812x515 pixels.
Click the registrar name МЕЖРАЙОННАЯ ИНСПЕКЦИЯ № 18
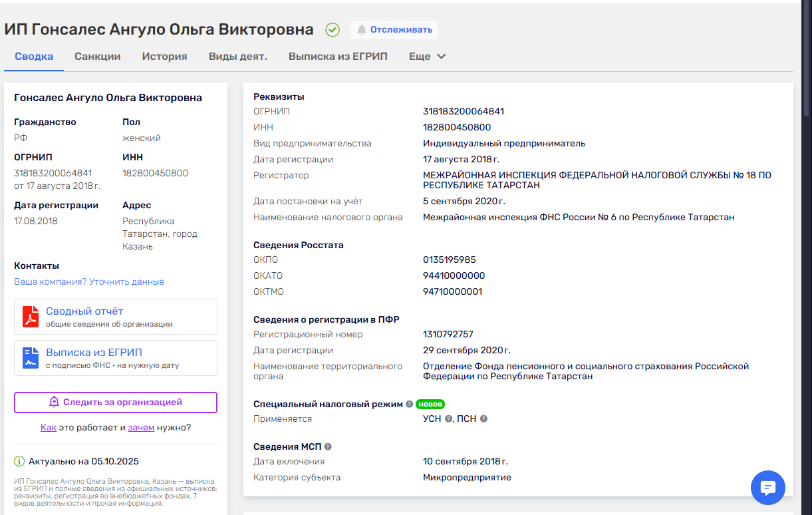[x=597, y=180]
